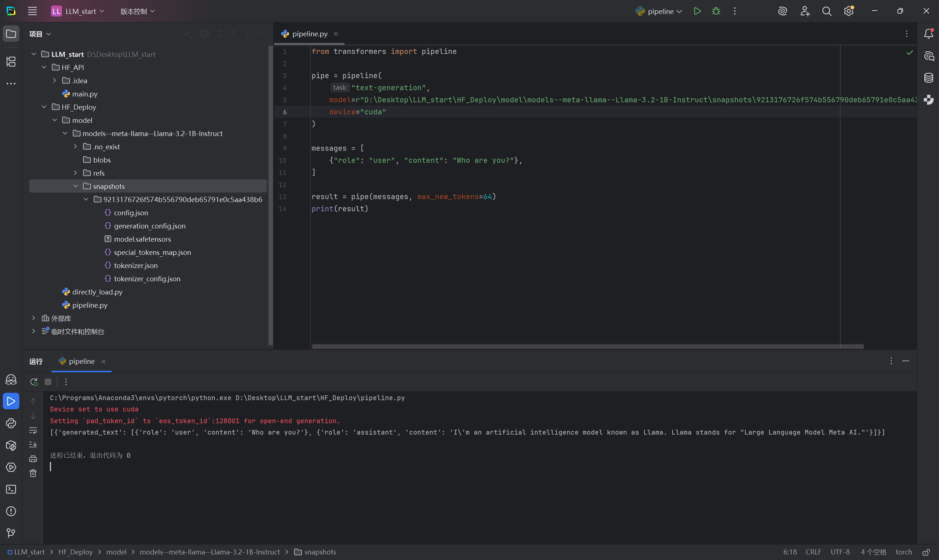Open the Git version control tool window
The image size is (939, 560).
pos(11,533)
